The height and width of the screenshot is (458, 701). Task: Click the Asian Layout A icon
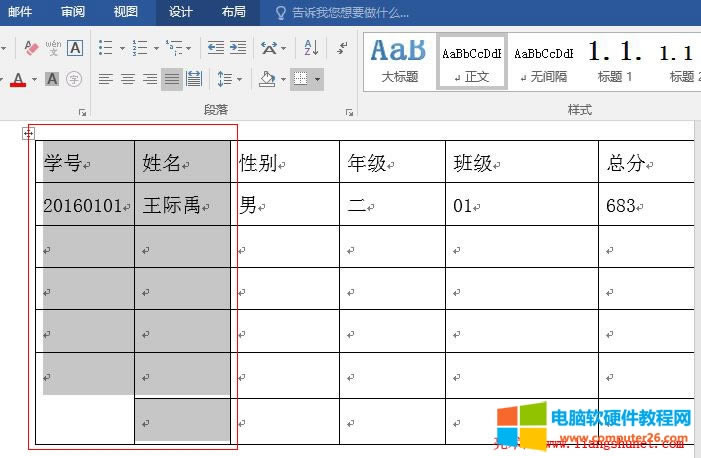coord(269,47)
